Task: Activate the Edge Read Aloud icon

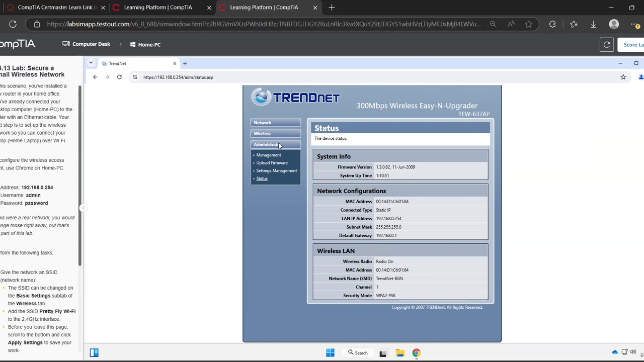Action: pyautogui.click(x=511, y=24)
